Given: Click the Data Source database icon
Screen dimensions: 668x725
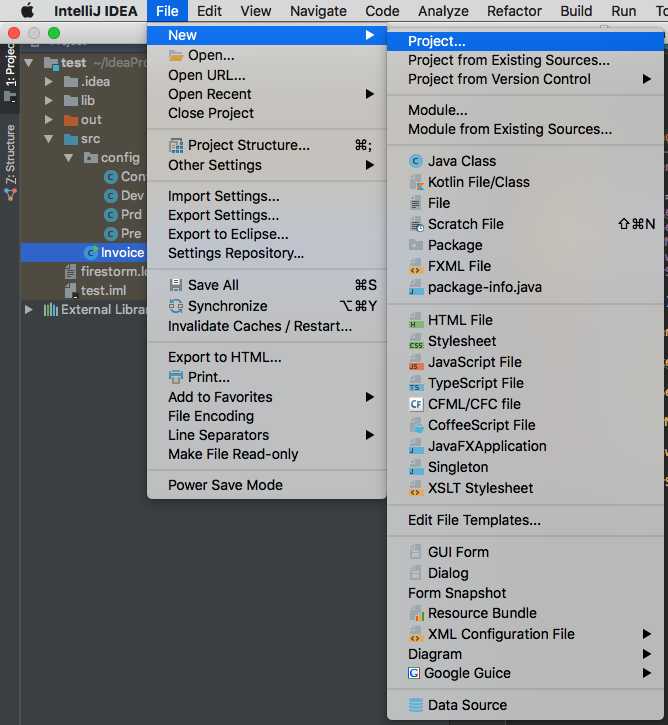Looking at the screenshot, I should 416,705.
